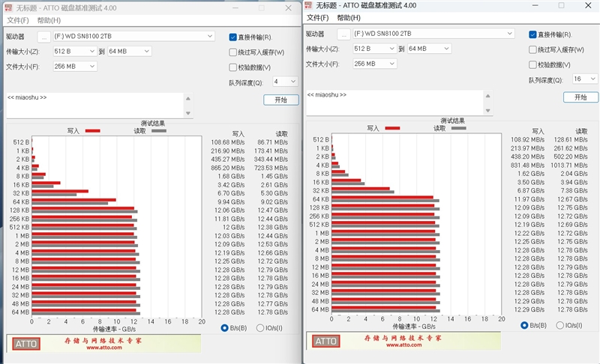Screen dimensions: 600x364
Task: Click 64 KB row label in left chart
Action: (x=21, y=201)
